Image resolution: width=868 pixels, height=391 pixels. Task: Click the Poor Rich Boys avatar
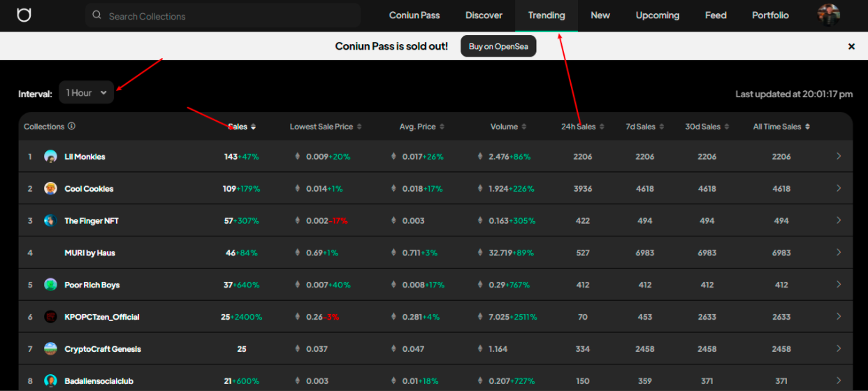50,285
